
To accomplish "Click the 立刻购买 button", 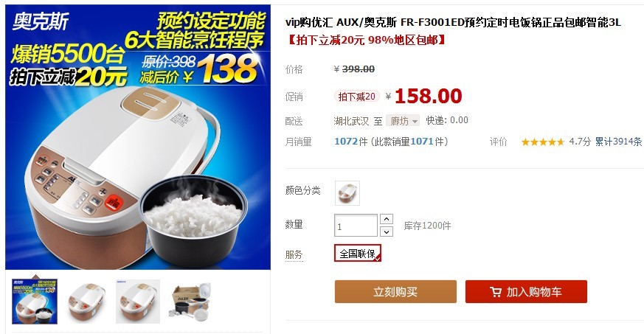I will (395, 292).
